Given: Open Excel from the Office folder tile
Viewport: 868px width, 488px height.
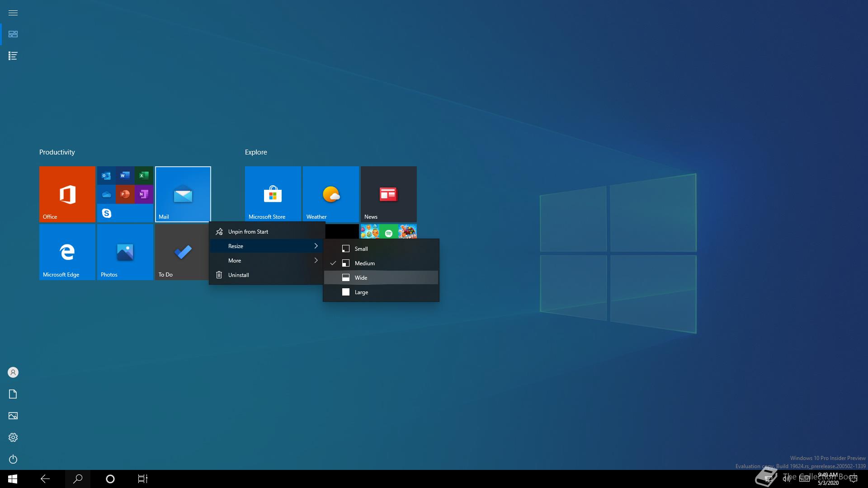Looking at the screenshot, I should click(x=144, y=175).
